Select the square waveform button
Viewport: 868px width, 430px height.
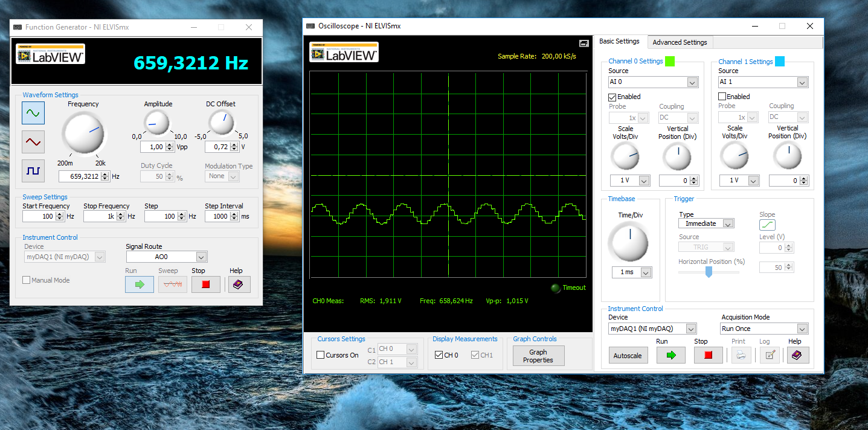[33, 171]
